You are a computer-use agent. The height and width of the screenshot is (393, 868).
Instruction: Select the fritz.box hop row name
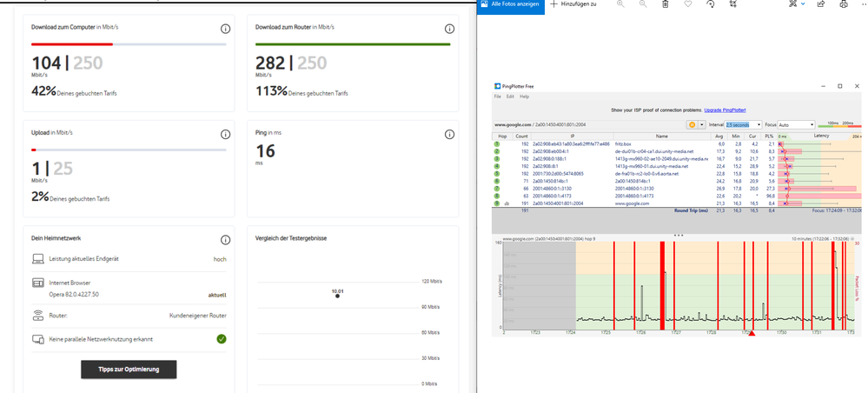tap(625, 143)
